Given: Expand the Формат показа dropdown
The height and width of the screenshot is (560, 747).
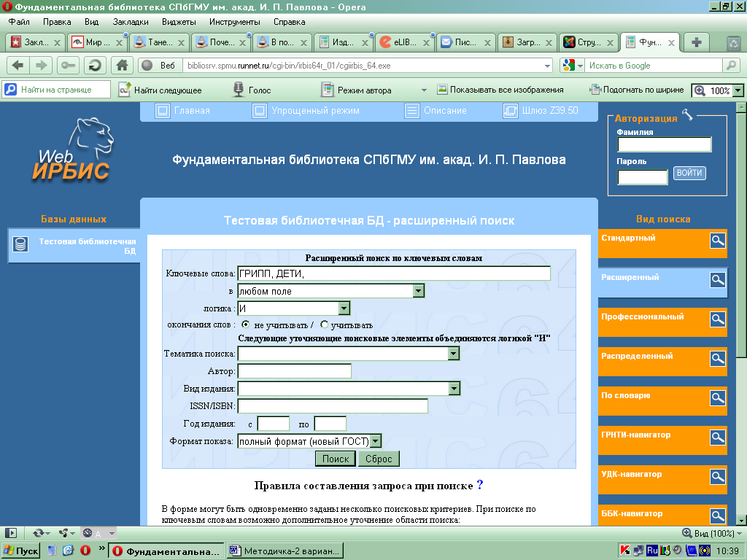Looking at the screenshot, I should [376, 441].
